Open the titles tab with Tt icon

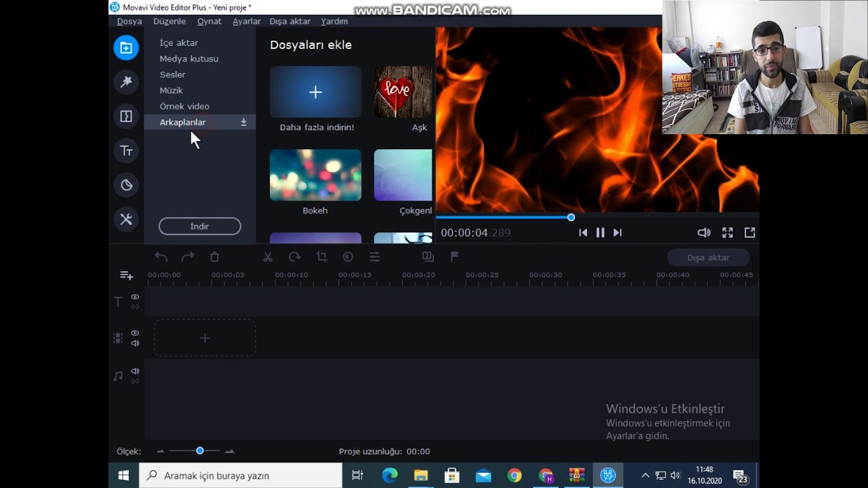(x=126, y=150)
